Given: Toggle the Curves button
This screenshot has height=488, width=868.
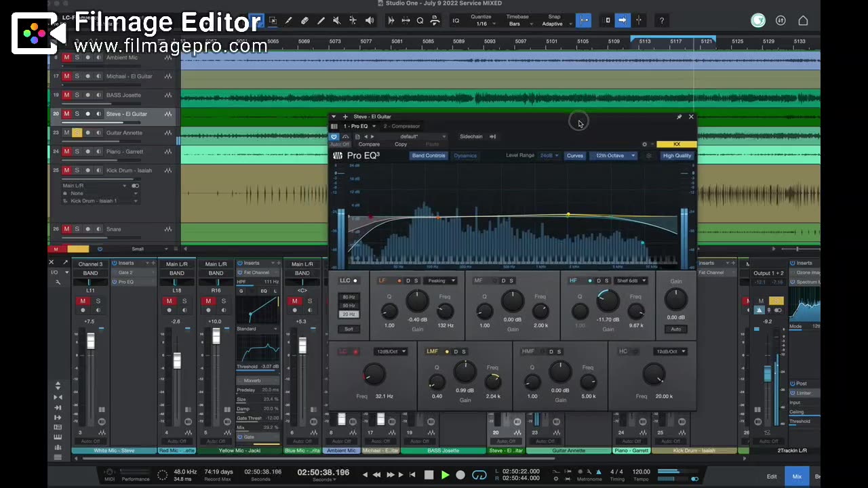Looking at the screenshot, I should tap(575, 156).
